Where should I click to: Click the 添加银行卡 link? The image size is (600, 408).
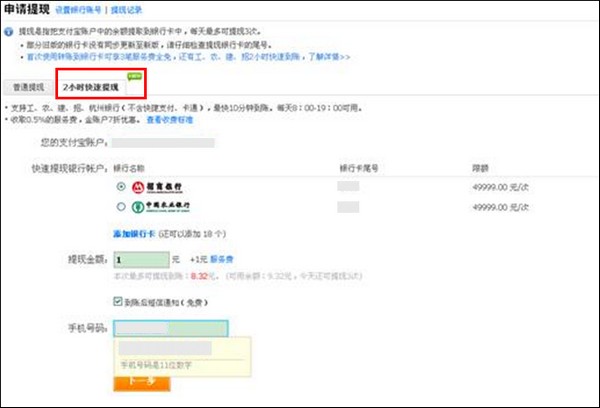point(134,233)
